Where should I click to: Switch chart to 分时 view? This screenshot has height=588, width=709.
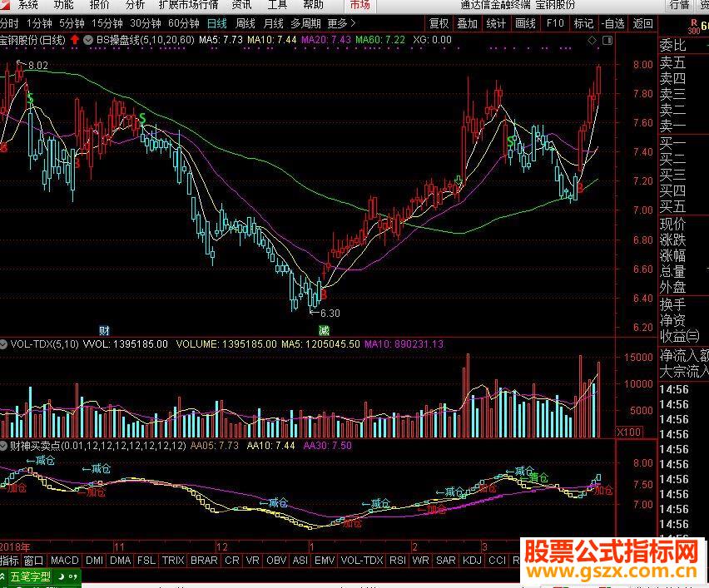point(9,23)
